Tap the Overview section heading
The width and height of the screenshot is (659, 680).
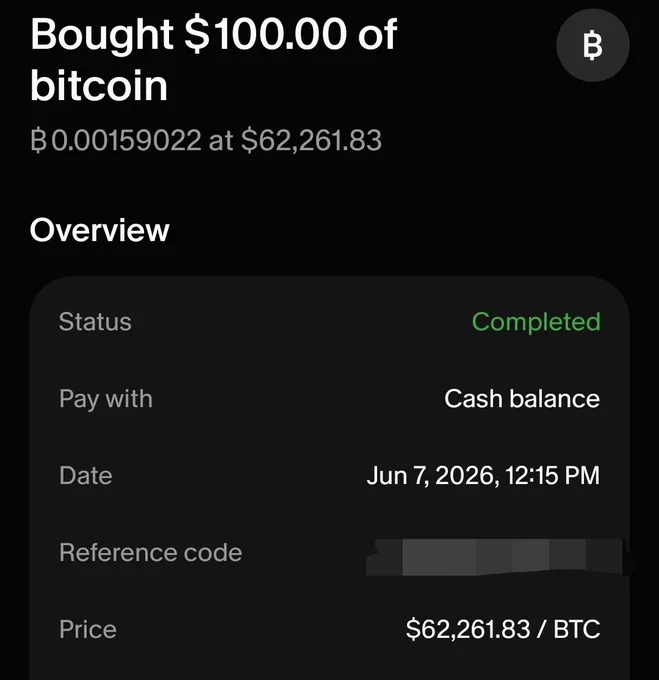coord(100,230)
